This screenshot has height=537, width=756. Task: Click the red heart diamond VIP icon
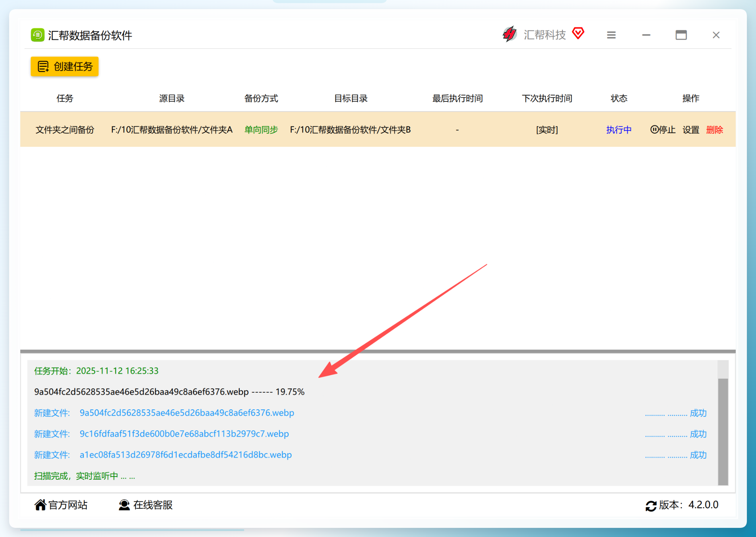(x=578, y=33)
